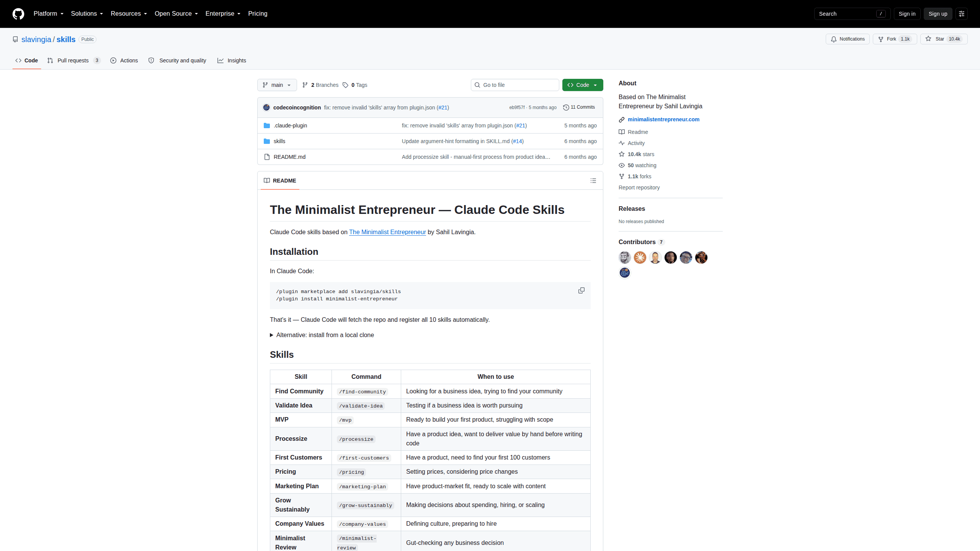Open the first contributor avatar
This screenshot has width=980, height=551.
pos(625,258)
